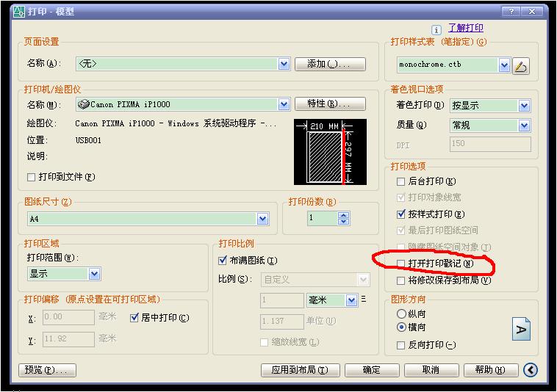557x392 pixels.
Task: Click the 210x297 MM paper preview thumbnail
Action: 330,152
